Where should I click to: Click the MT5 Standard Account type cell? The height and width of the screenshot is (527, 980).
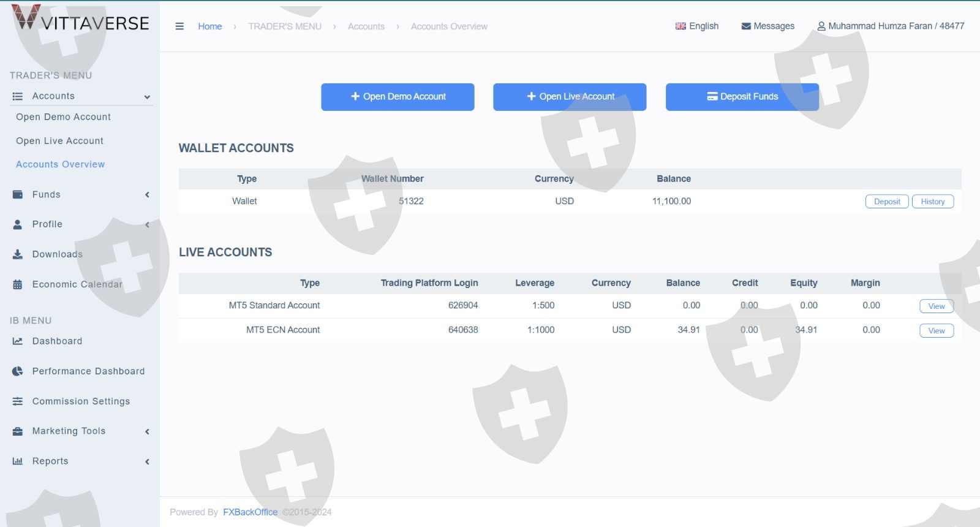click(x=274, y=305)
